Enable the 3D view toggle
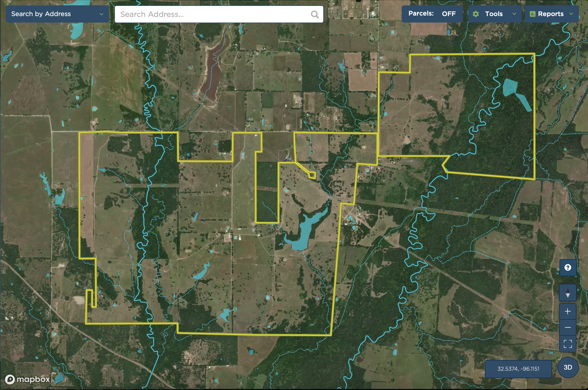Viewport: 588px width, 390px height. pos(568,367)
